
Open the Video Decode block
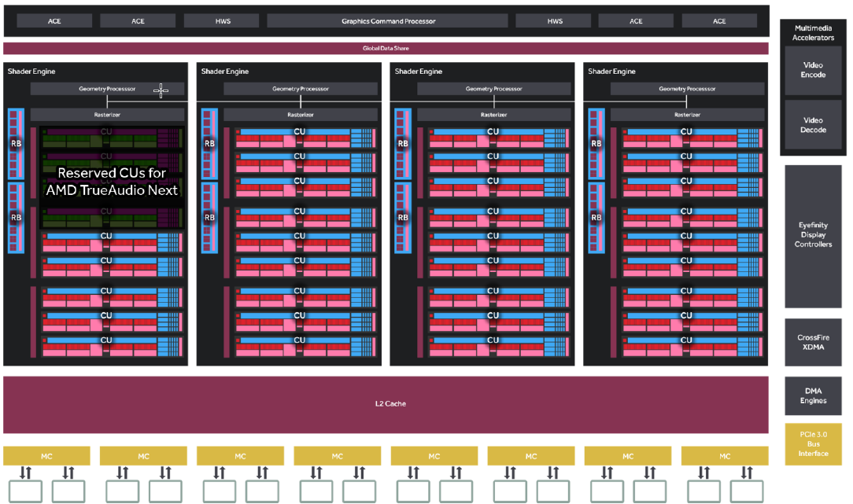pyautogui.click(x=813, y=125)
